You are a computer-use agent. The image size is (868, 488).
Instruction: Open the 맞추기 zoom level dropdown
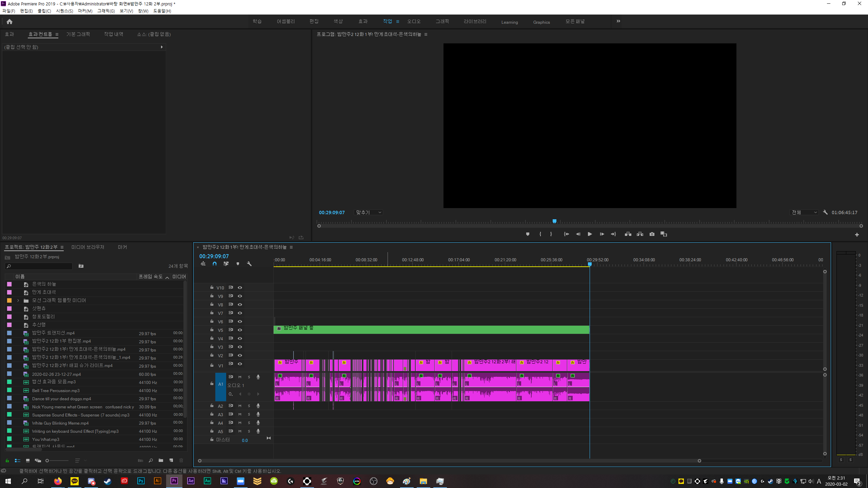[x=369, y=212]
